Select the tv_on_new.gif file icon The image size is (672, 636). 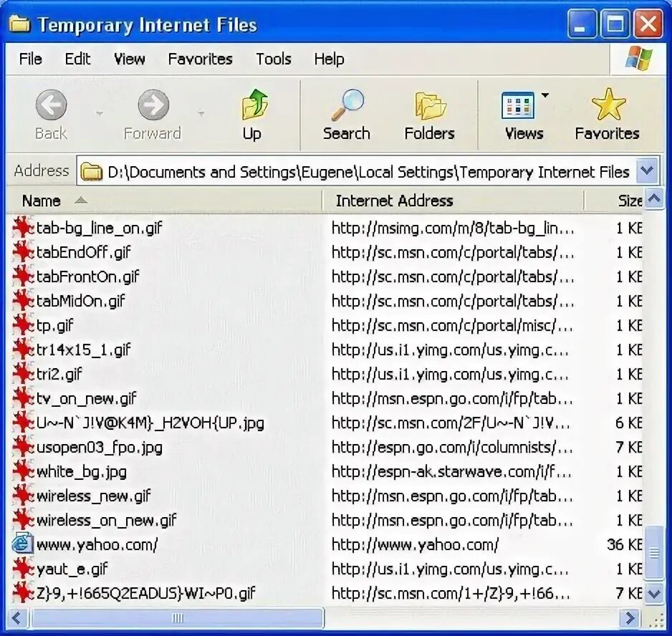click(23, 398)
